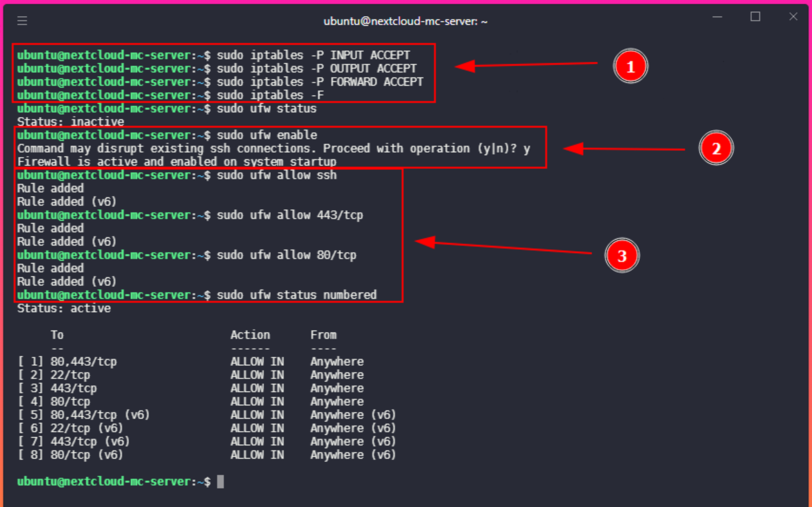Image resolution: width=812 pixels, height=507 pixels.
Task: Click the 'Status: inactive' output line
Action: pyautogui.click(x=70, y=122)
